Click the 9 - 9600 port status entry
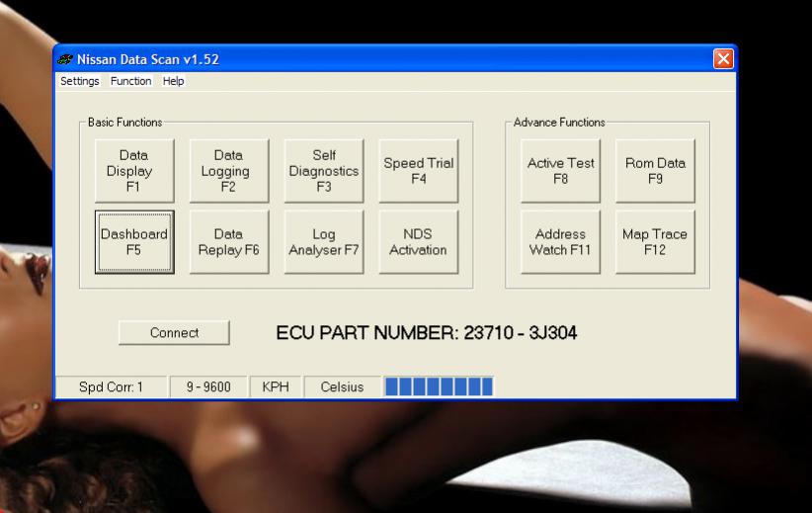 coord(208,387)
